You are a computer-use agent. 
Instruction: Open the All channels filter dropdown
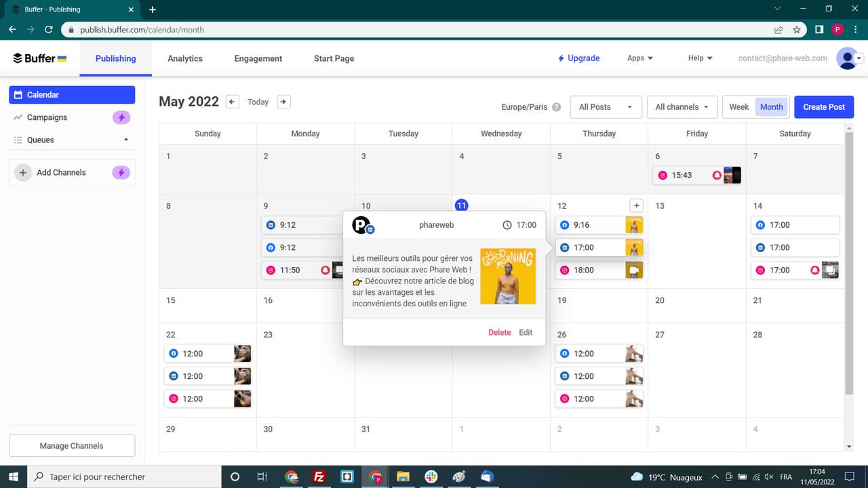coord(682,107)
